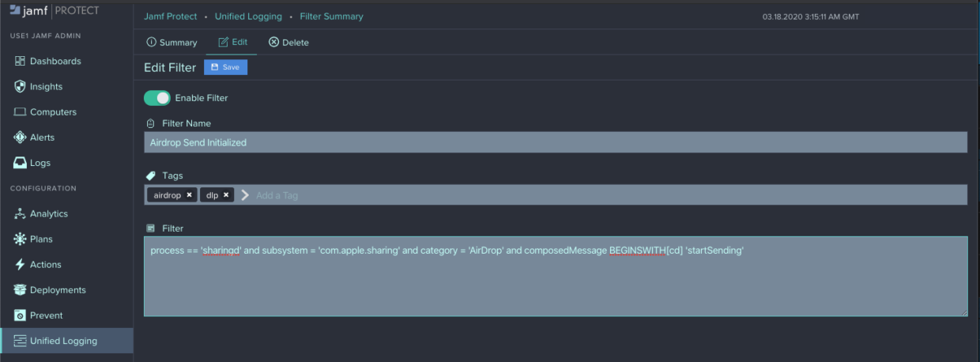980x362 pixels.
Task: Open the Analytics hierarchy icon
Action: pos(20,214)
